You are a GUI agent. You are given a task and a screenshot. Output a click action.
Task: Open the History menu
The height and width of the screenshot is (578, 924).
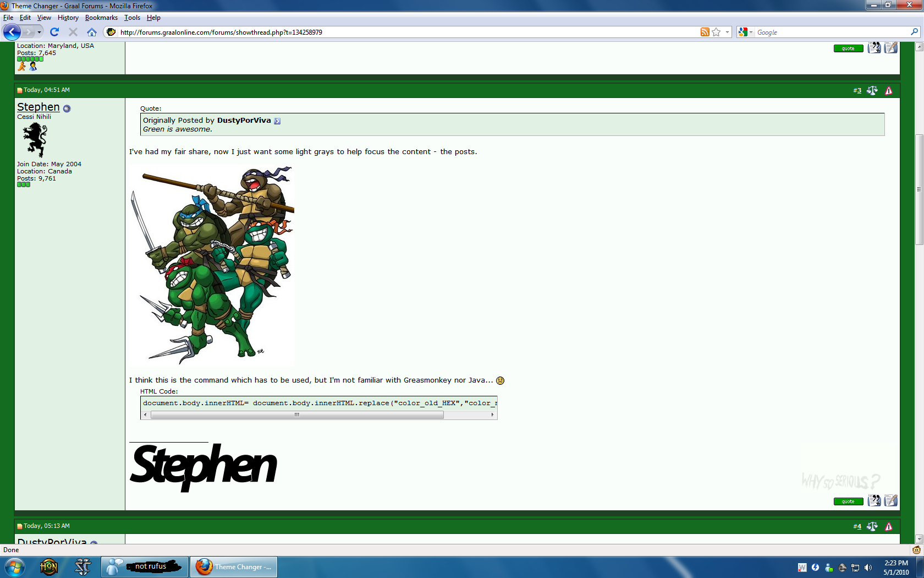68,18
